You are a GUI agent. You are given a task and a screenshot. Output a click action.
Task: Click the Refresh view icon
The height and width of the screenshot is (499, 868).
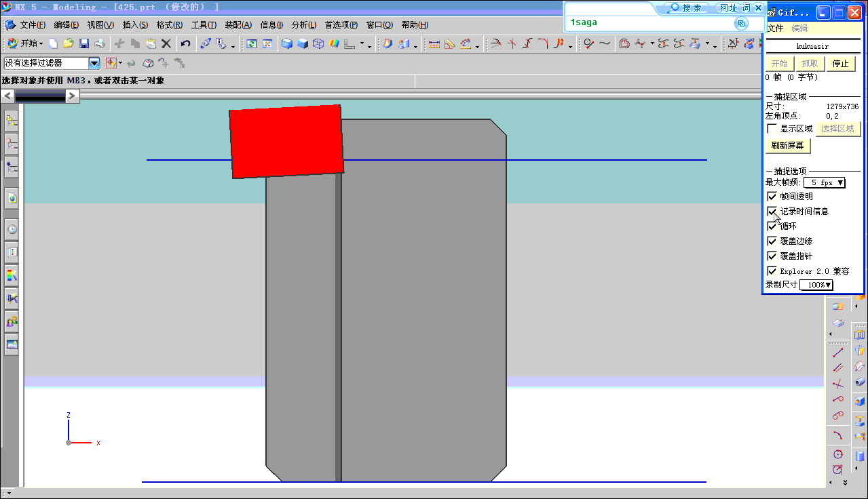pos(252,43)
